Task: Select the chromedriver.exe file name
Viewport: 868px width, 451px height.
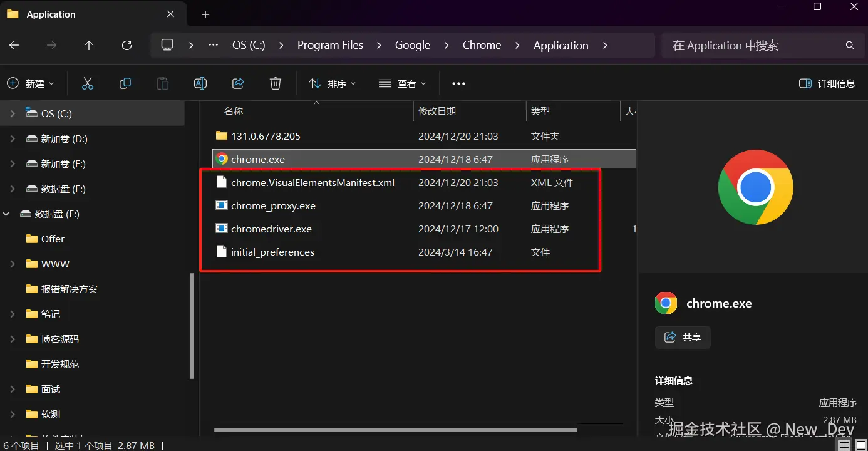Action: click(271, 229)
